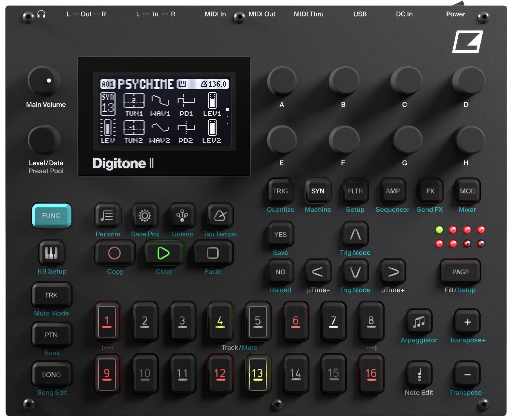Confirm with the YES button

pyautogui.click(x=280, y=235)
